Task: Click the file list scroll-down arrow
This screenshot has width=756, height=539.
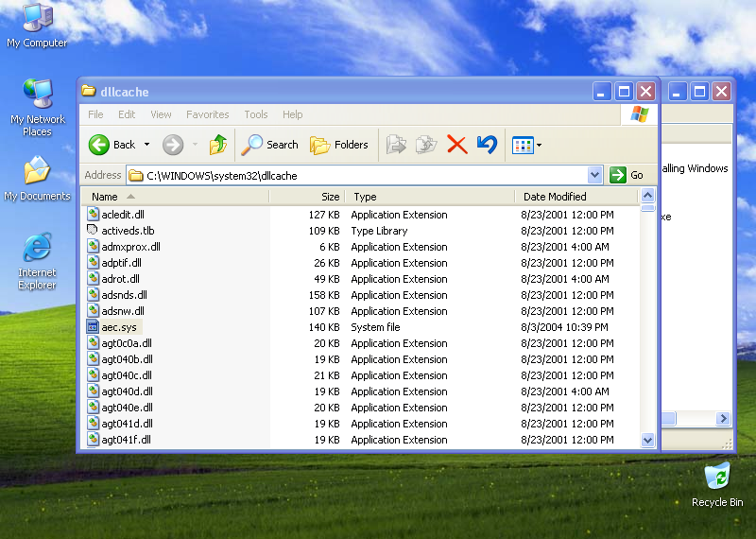Action: click(647, 440)
